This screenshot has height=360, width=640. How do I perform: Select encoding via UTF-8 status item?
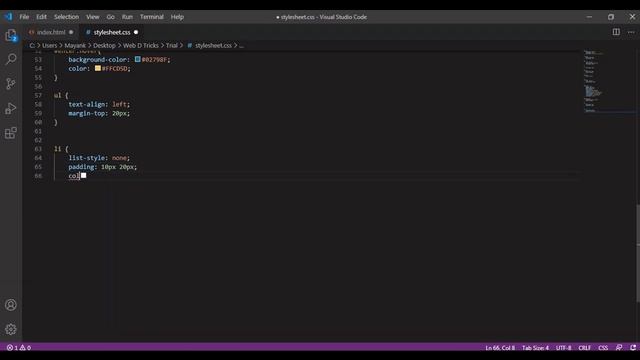[x=563, y=348]
